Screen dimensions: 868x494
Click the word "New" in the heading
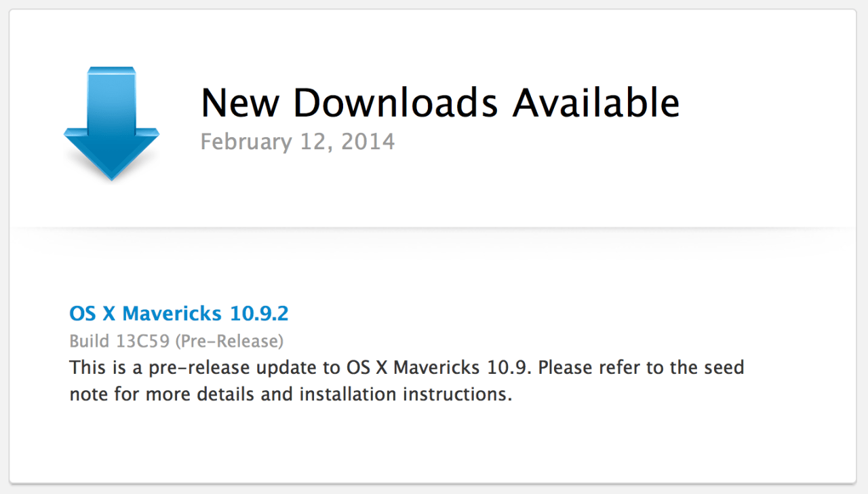point(239,103)
